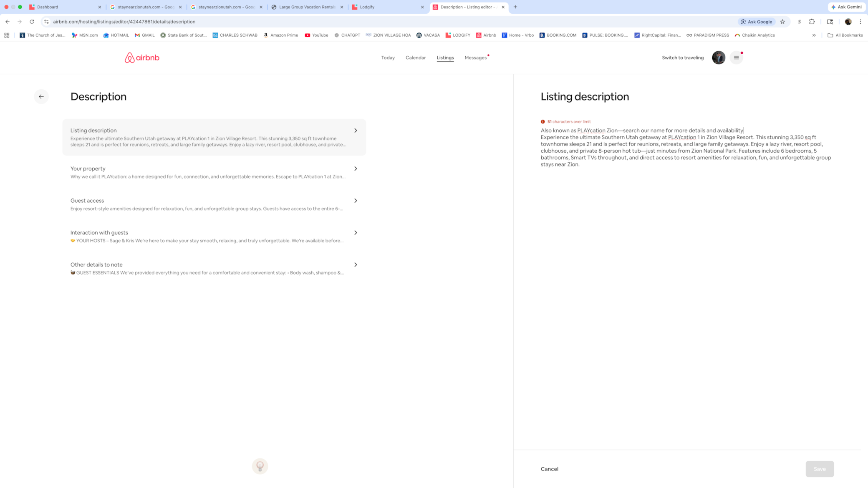Open the YouTube bookmark
868x488 pixels.
[316, 35]
